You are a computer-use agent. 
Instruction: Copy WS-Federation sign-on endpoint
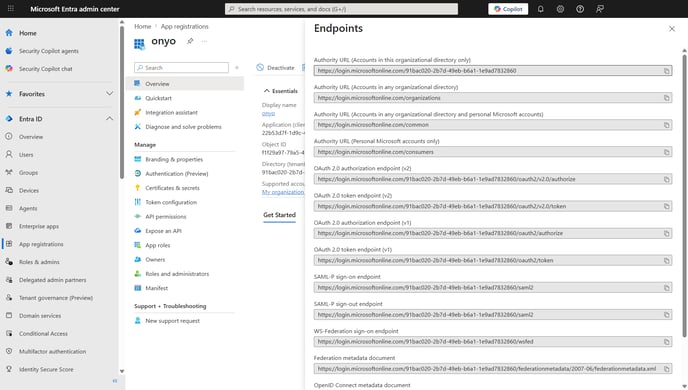[666, 342]
